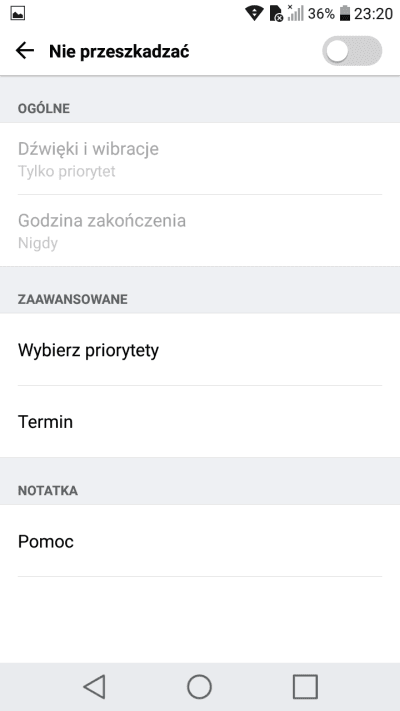Tap the Android home circle button
400x711 pixels.
pyautogui.click(x=200, y=687)
